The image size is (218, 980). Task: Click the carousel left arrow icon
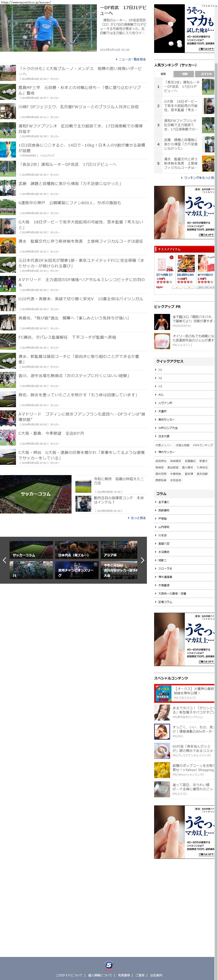pyautogui.click(x=4, y=560)
